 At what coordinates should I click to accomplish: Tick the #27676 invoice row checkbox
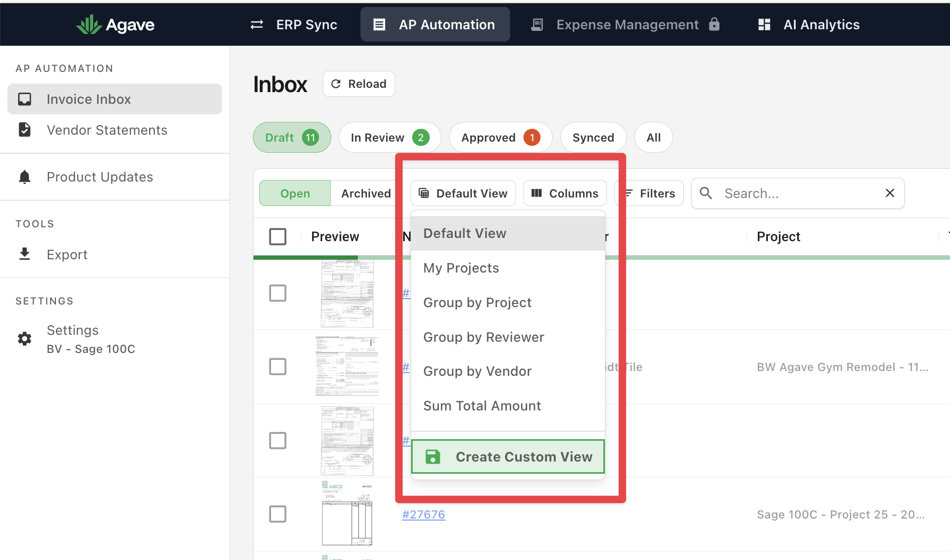[x=277, y=514]
